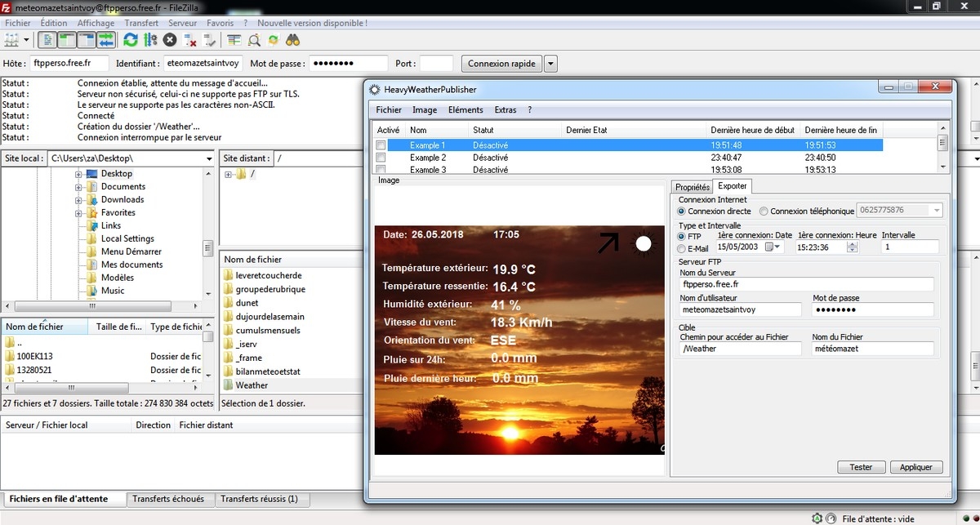This screenshot has height=525, width=980.
Task: Click the Connexion rapide button
Action: (501, 64)
